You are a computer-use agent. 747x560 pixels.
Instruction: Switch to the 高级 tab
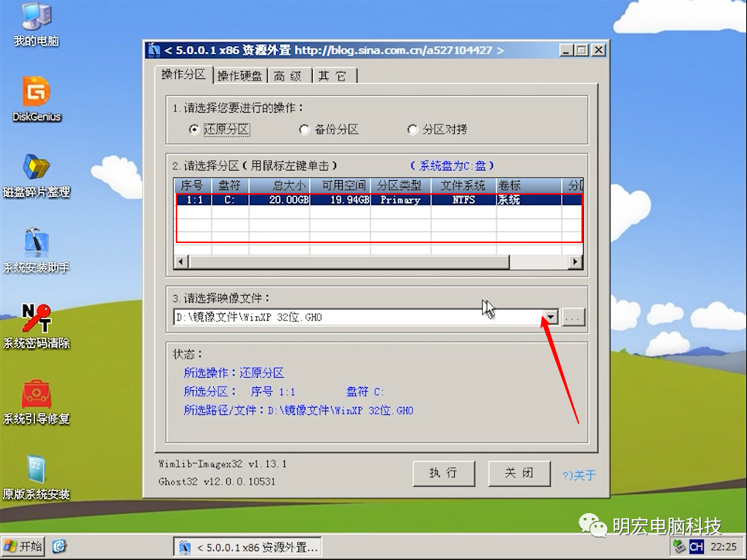click(x=289, y=75)
